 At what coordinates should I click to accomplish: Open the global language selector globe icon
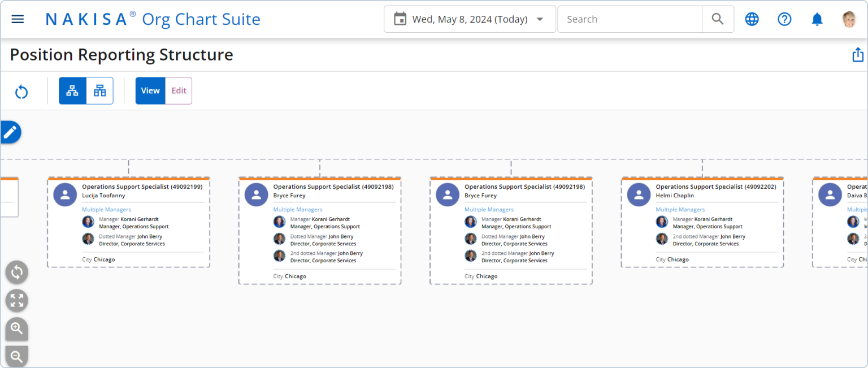[x=752, y=19]
